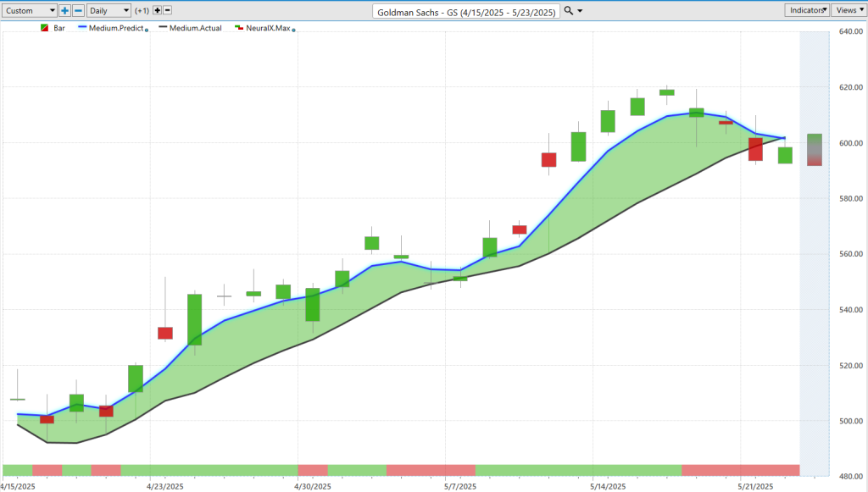Viewport: 868px width, 492px height.
Task: Click the NeuralX.Max legend icon
Action: (x=239, y=27)
